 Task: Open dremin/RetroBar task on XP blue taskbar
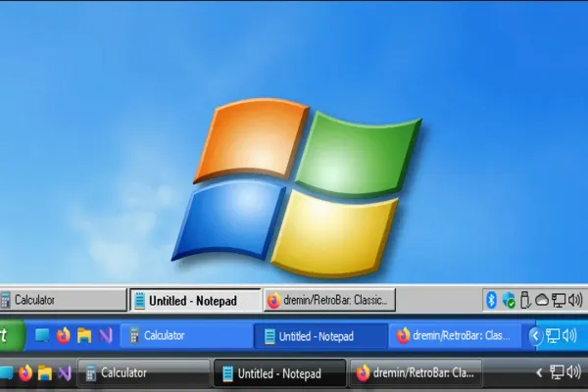click(455, 336)
